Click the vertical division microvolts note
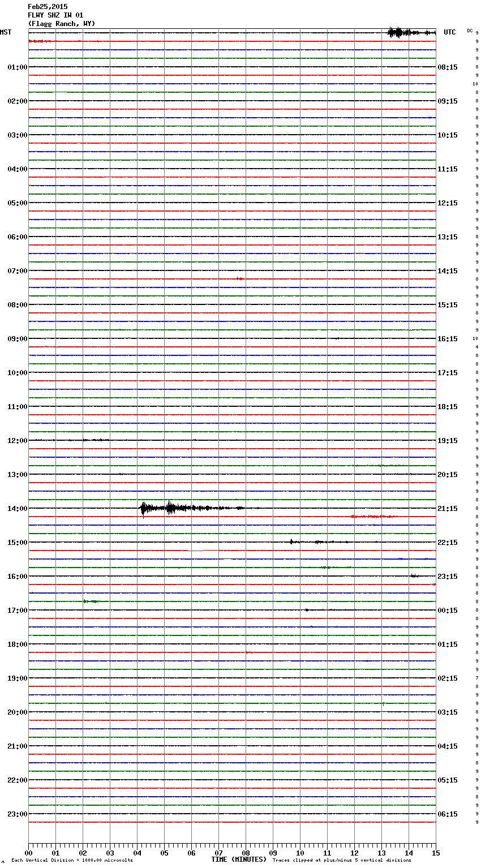 [x=72, y=860]
